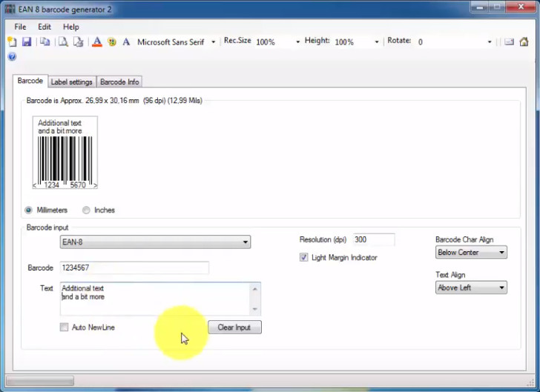The width and height of the screenshot is (540, 392).
Task: Open the Height percentage dropdown
Action: (x=376, y=42)
